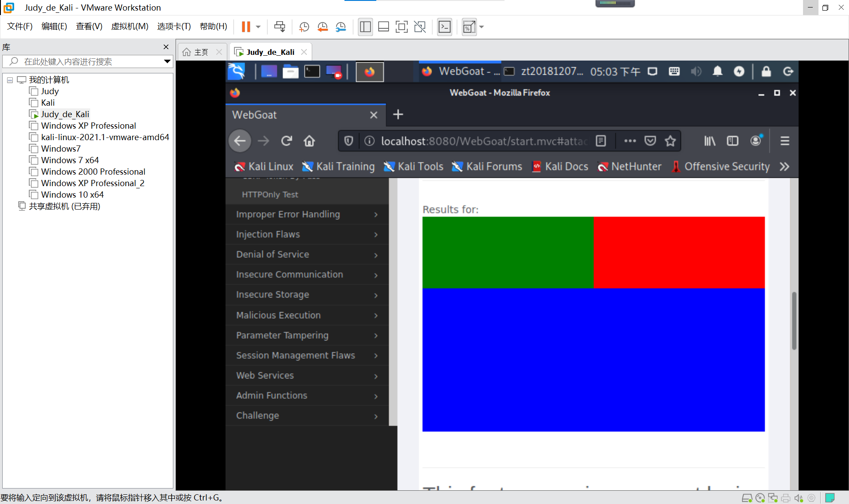Open the 查看(V) menu
The height and width of the screenshot is (504, 849).
pos(89,26)
